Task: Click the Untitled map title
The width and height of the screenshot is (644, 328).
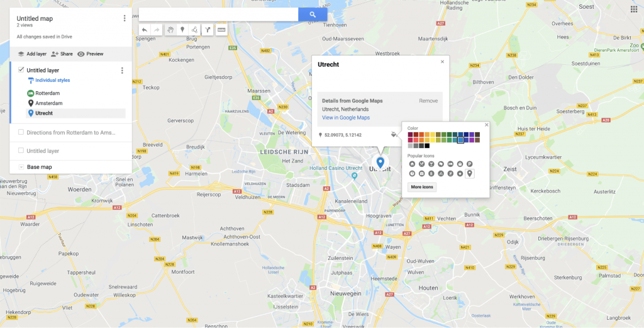Action: tap(35, 18)
